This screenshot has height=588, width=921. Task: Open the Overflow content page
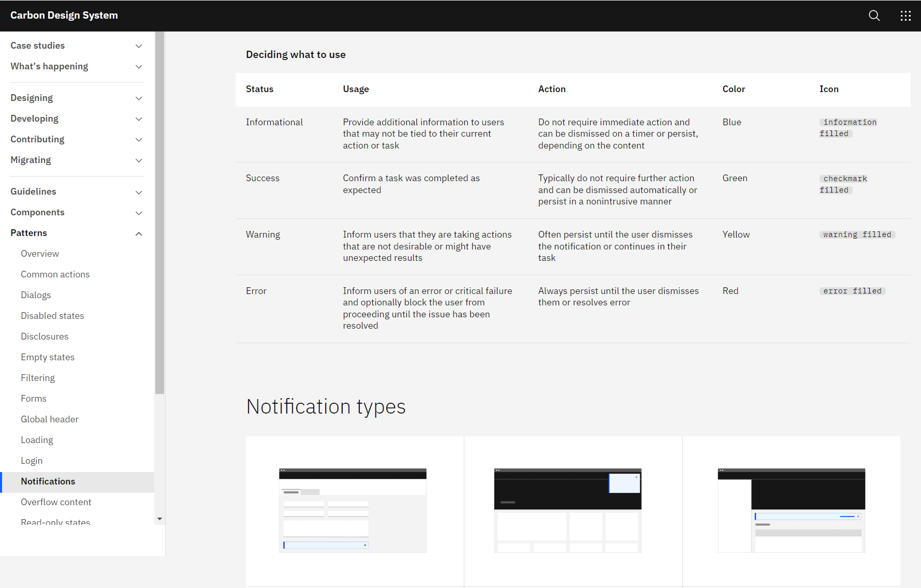[56, 502]
